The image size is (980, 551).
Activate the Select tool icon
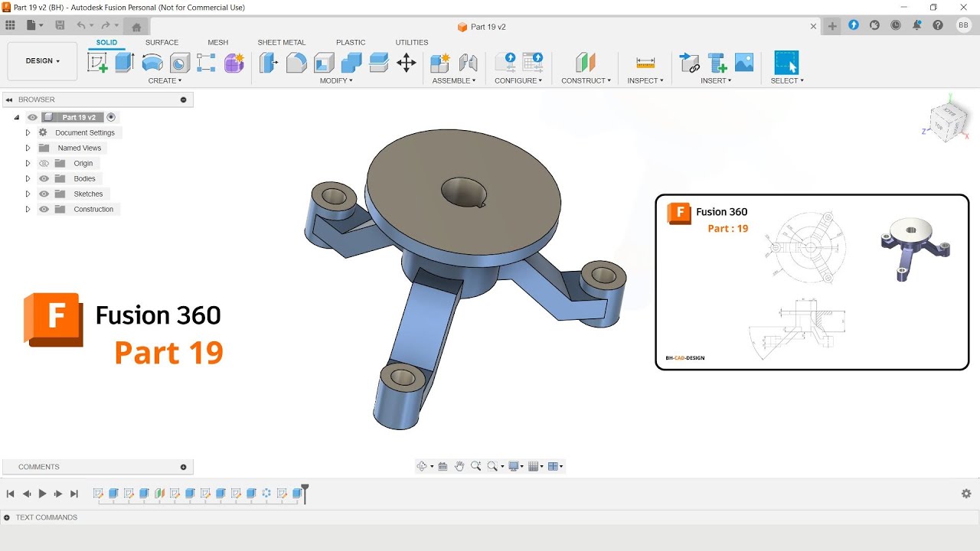[x=786, y=63]
